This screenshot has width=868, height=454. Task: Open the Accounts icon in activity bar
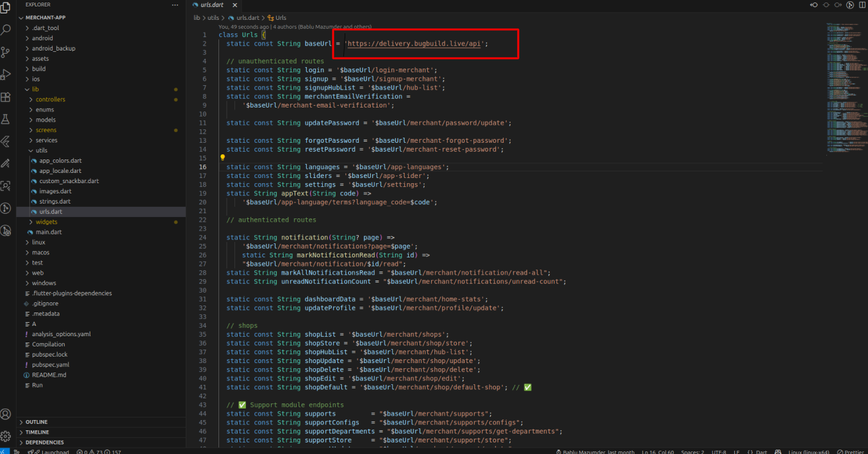[6, 414]
